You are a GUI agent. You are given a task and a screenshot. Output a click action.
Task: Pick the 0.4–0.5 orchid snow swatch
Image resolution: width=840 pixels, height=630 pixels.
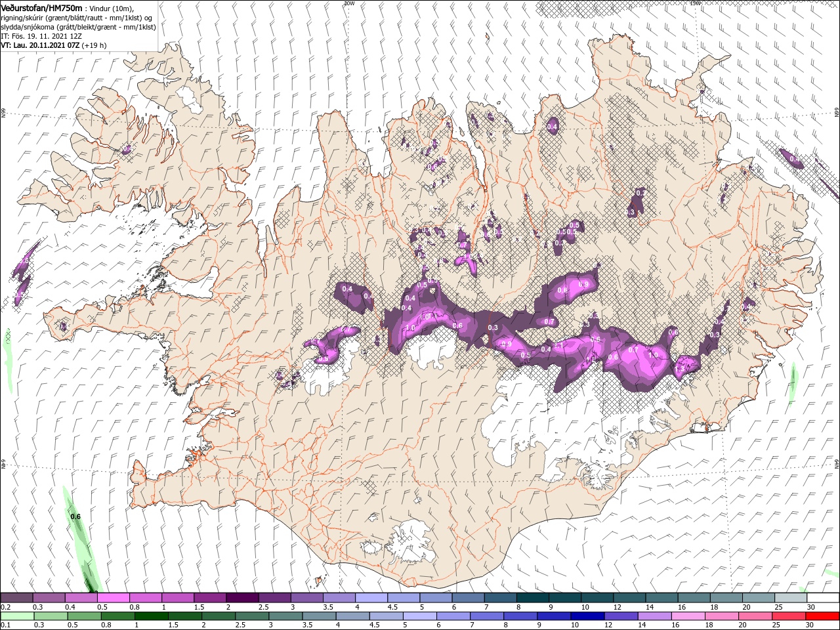[x=81, y=598]
